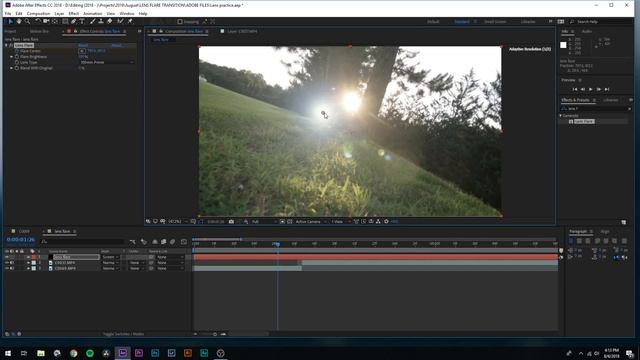Switch to the Audio panel tab
The width and height of the screenshot is (640, 360).
coord(587,31)
